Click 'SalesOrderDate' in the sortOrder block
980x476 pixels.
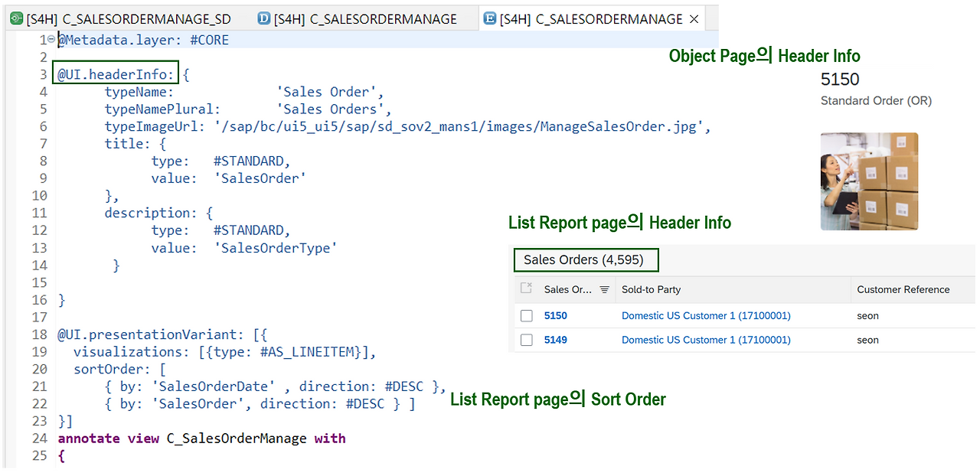point(214,386)
